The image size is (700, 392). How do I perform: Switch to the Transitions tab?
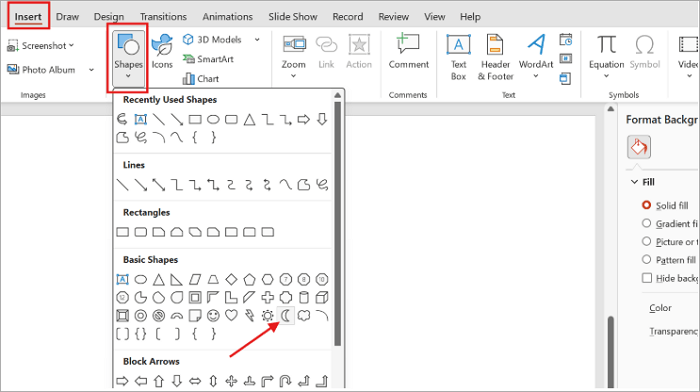pyautogui.click(x=163, y=17)
